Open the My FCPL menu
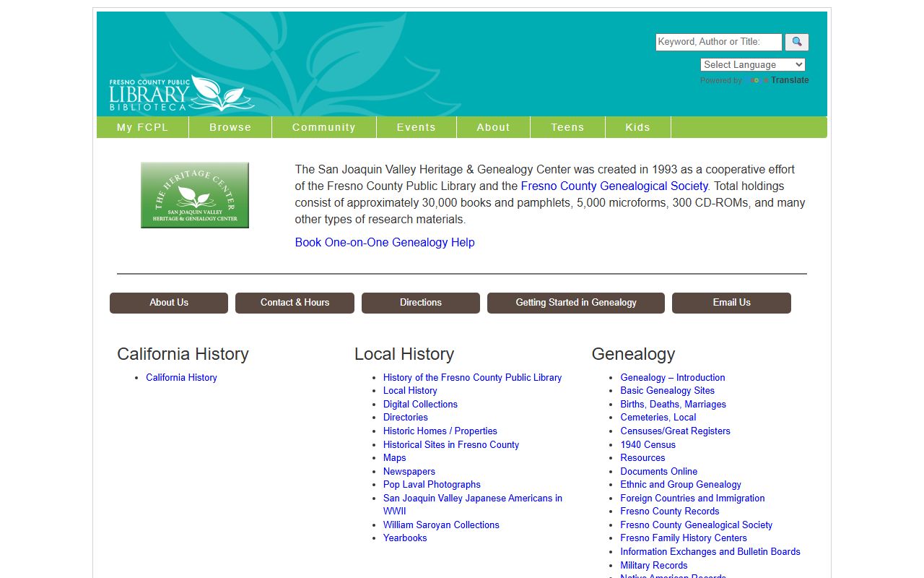The height and width of the screenshot is (578, 924). pyautogui.click(x=143, y=127)
